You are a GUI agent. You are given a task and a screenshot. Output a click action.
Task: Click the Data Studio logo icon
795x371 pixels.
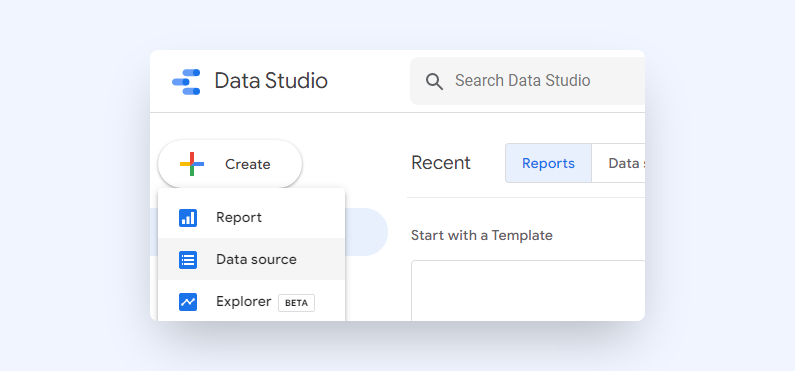point(186,82)
